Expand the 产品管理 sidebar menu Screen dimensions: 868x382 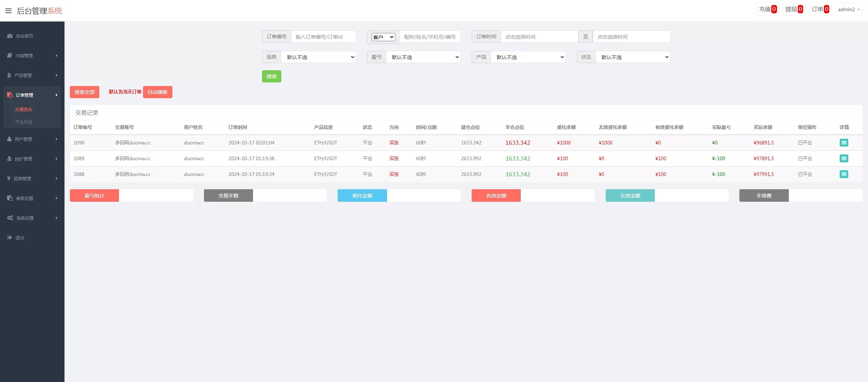[32, 75]
